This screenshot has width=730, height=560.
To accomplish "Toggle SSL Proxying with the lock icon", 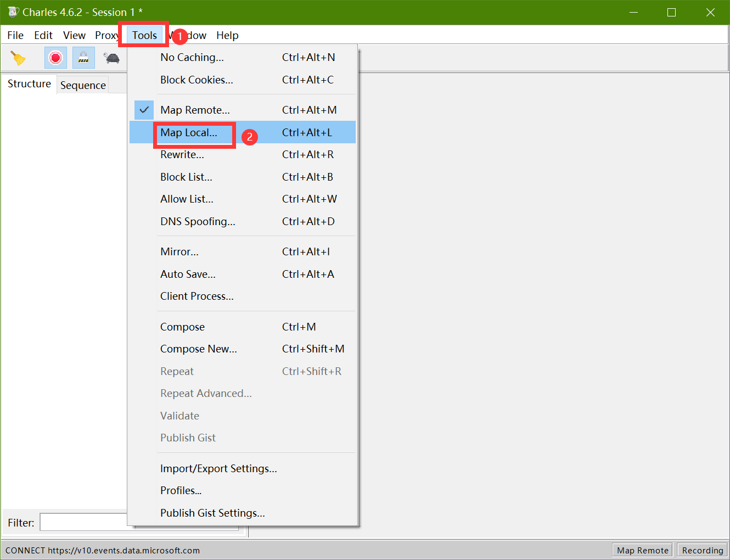I will 83,57.
